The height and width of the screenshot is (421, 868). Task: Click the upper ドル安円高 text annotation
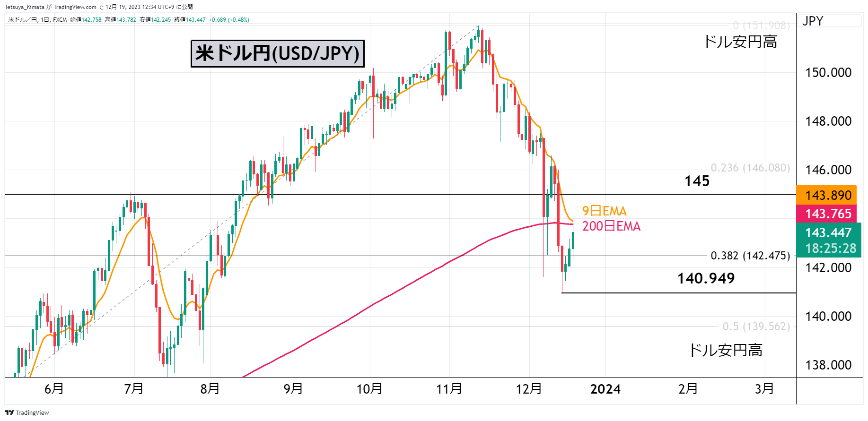tap(740, 42)
